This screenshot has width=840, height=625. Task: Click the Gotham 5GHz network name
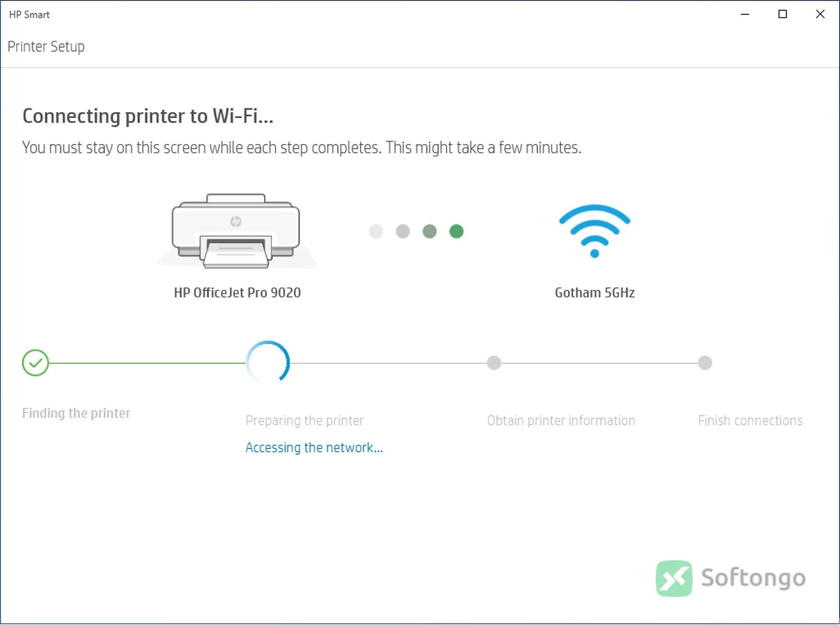click(x=595, y=292)
